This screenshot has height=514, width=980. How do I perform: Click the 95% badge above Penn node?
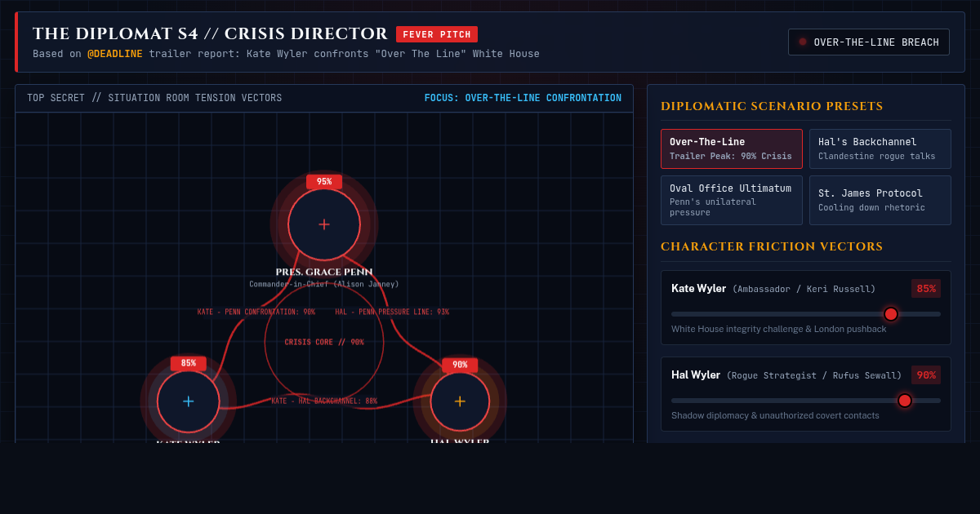click(x=324, y=182)
